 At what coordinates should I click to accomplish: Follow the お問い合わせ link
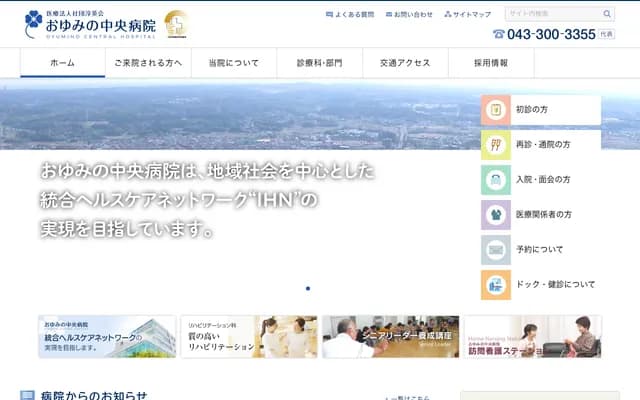coord(413,15)
